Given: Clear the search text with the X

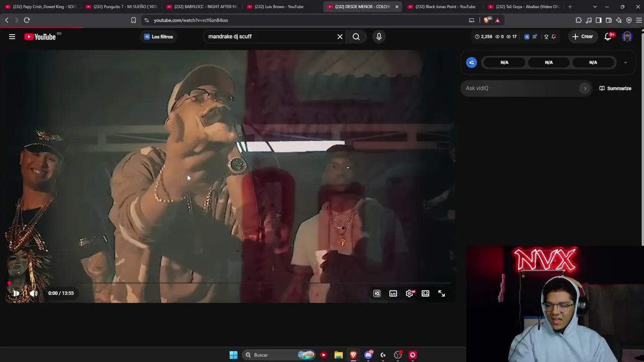Looking at the screenshot, I should click(340, 37).
